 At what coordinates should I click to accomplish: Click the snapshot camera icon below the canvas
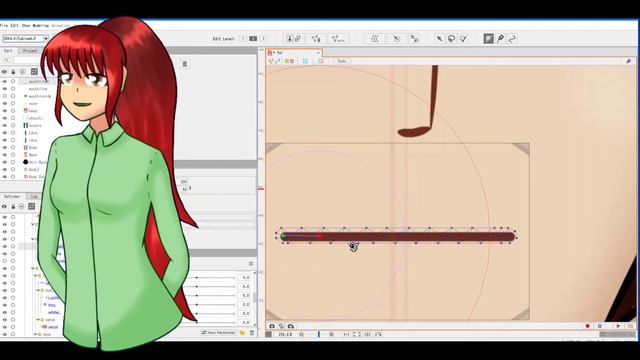(x=272, y=326)
